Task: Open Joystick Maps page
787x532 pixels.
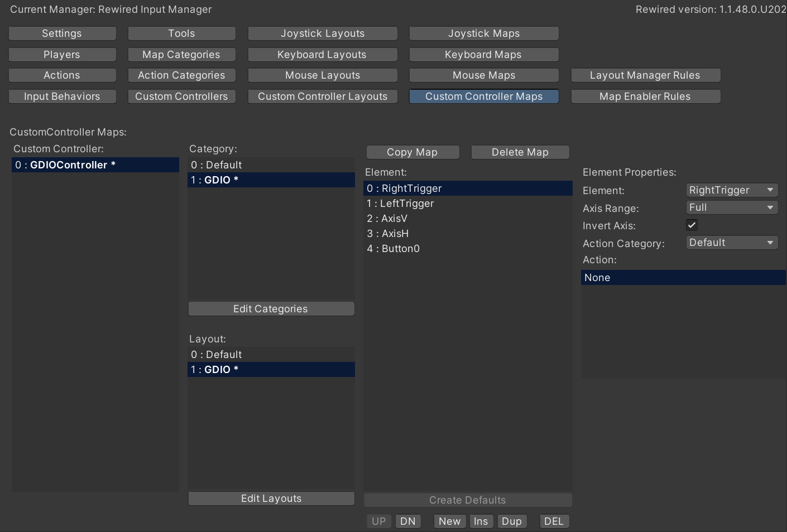Action: pyautogui.click(x=484, y=33)
